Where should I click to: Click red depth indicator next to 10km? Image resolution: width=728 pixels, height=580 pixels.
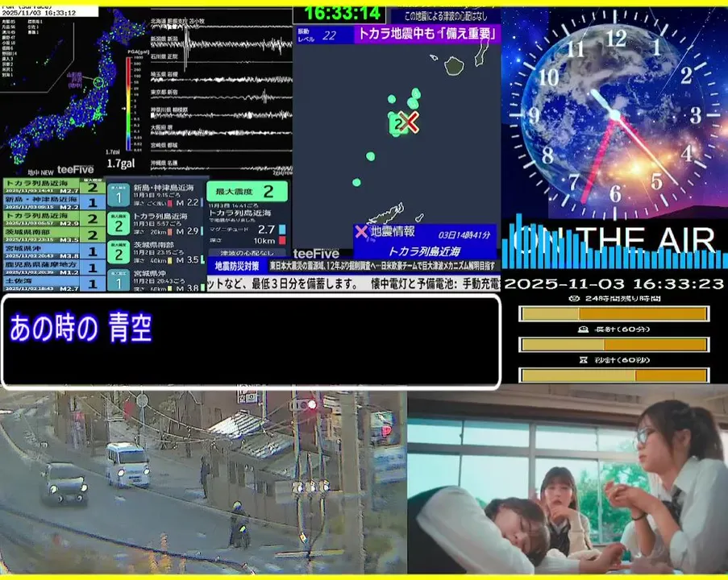click(282, 240)
